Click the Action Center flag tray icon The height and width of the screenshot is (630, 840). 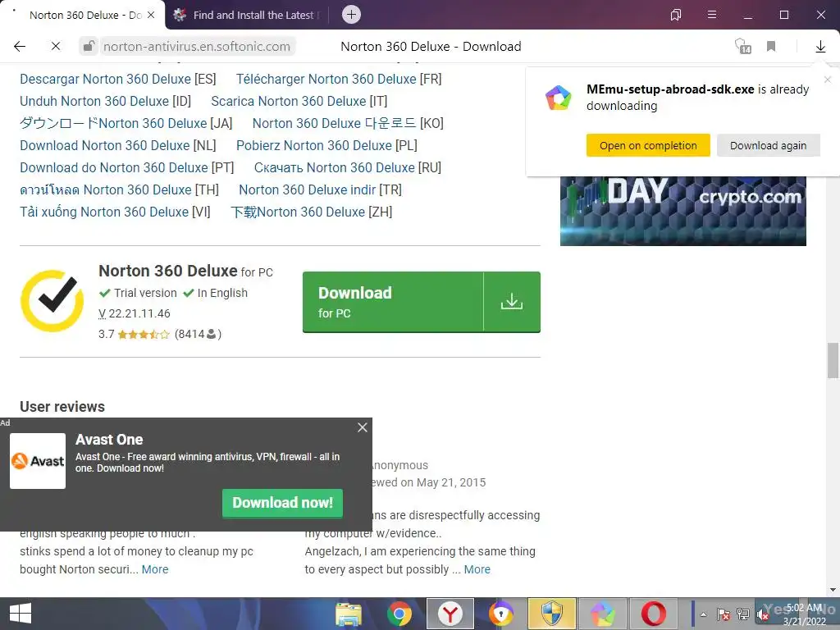[x=724, y=614]
